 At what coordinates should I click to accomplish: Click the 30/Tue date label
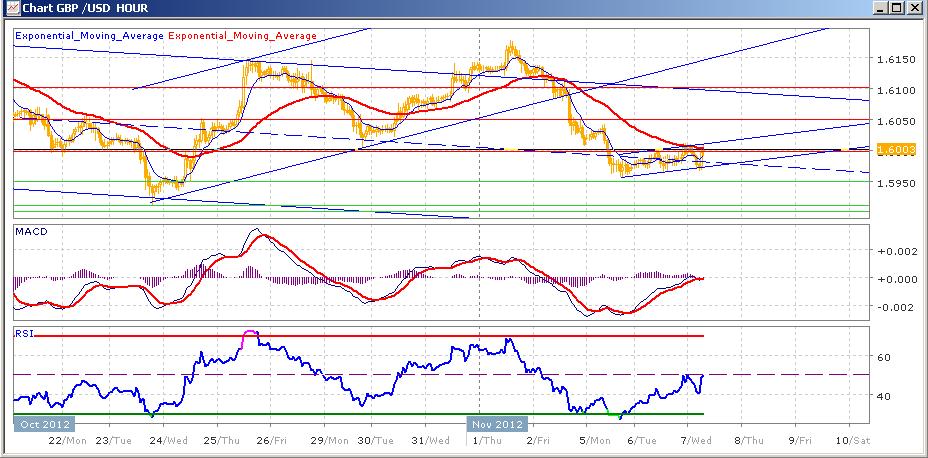click(377, 441)
